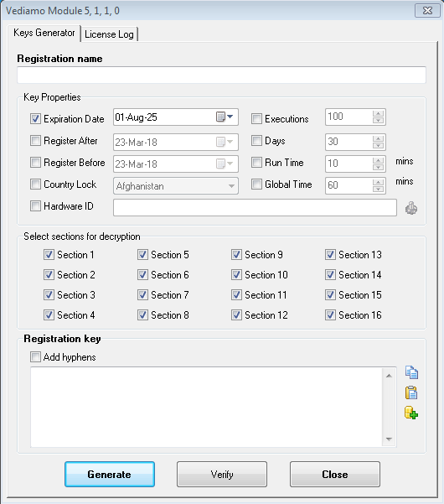Enable the Country Lock checkbox

click(x=35, y=184)
